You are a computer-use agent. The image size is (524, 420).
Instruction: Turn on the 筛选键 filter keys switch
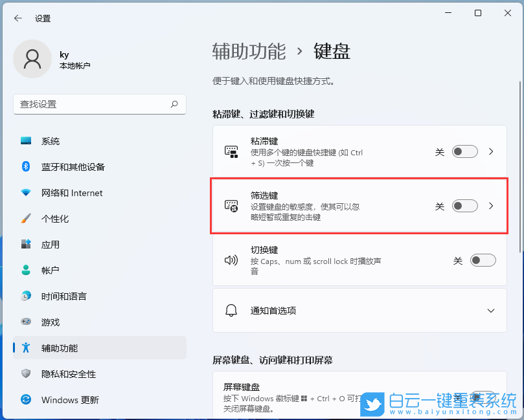pos(464,206)
